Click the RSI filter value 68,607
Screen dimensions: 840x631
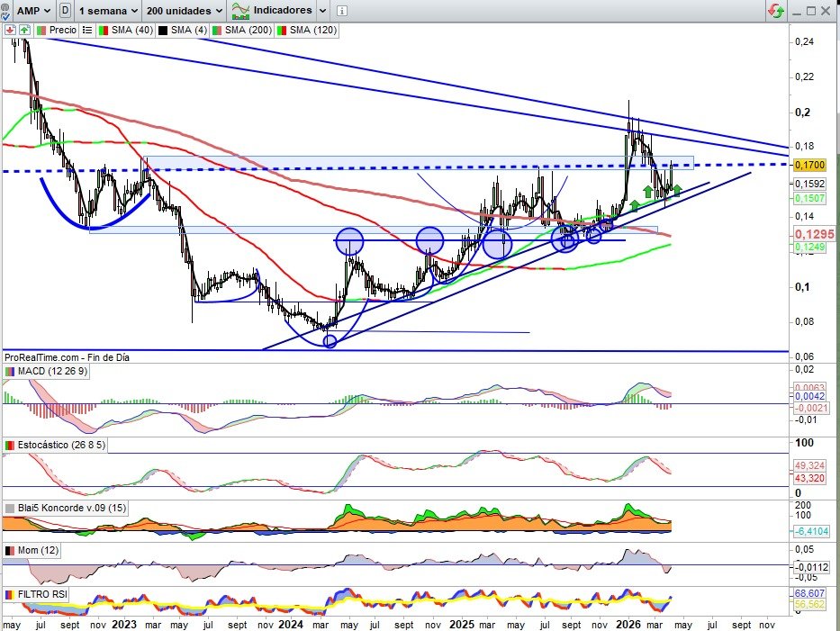(x=809, y=593)
